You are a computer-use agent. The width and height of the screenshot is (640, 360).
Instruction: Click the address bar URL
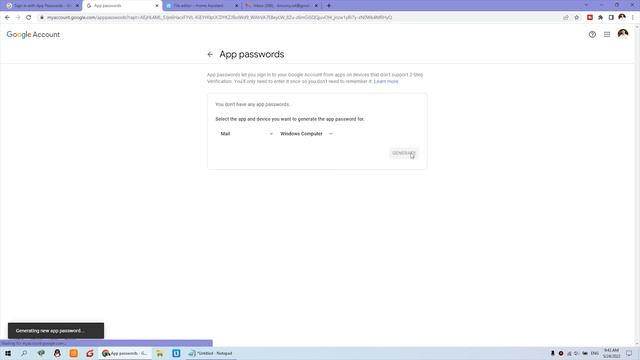click(x=220, y=18)
